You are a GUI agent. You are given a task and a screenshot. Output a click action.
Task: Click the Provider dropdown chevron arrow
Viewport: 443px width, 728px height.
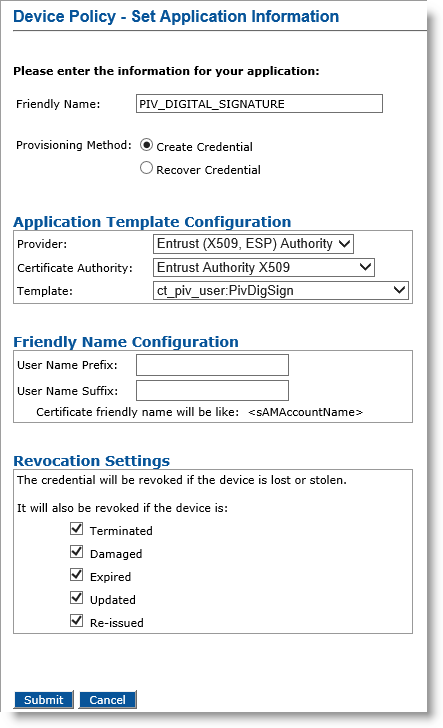[x=344, y=244]
